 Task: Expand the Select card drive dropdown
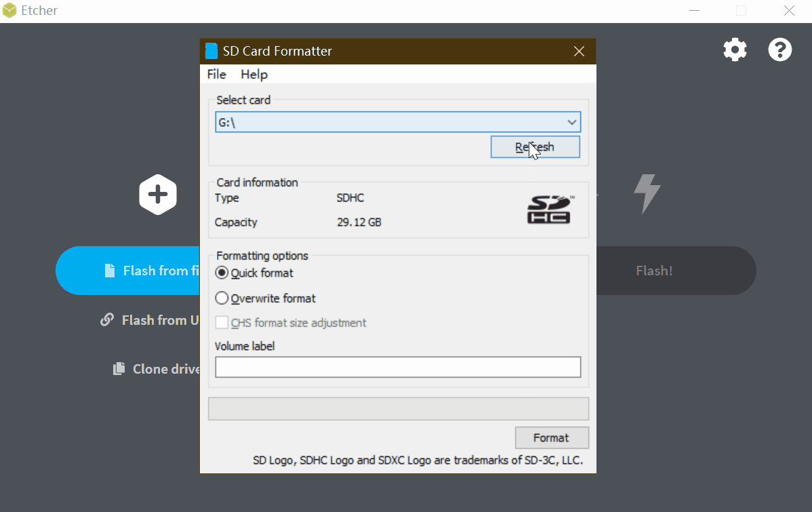(571, 122)
